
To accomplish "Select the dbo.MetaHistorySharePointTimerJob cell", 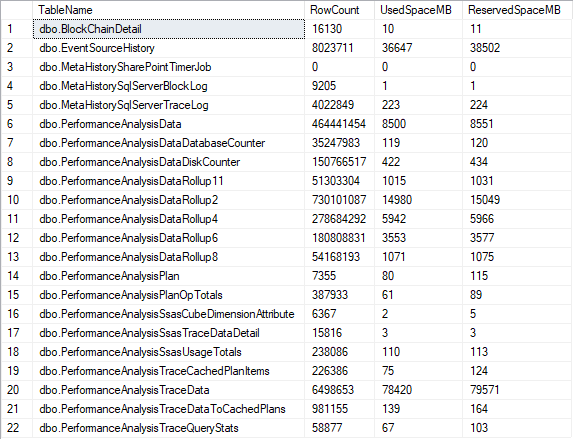I will (168, 67).
